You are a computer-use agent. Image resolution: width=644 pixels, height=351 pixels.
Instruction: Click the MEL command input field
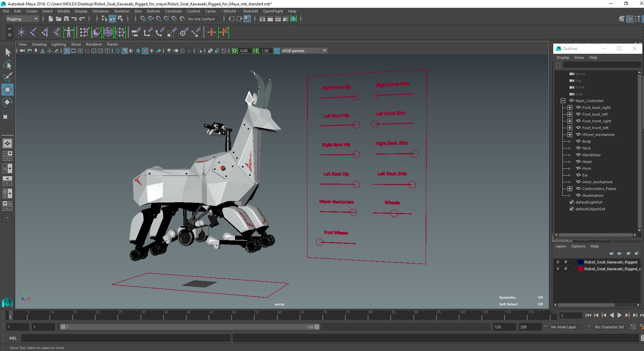[125, 338]
